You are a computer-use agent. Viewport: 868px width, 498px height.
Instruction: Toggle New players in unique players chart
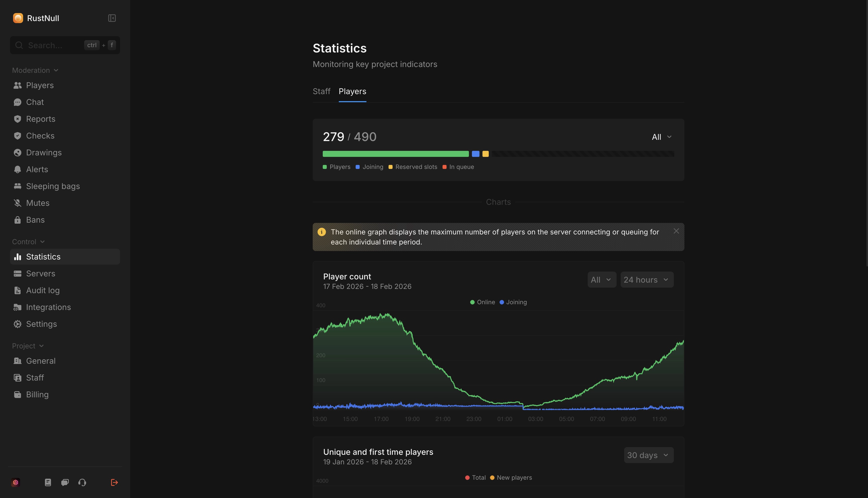point(511,477)
